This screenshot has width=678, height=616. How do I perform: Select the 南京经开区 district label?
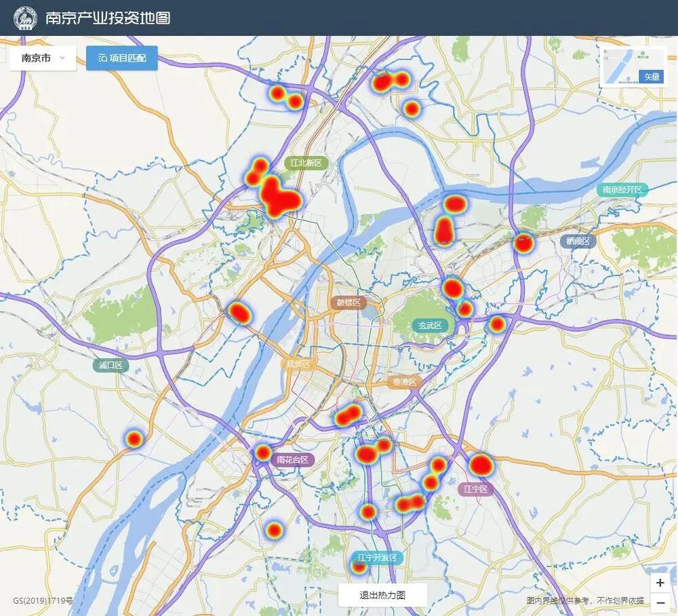(622, 189)
